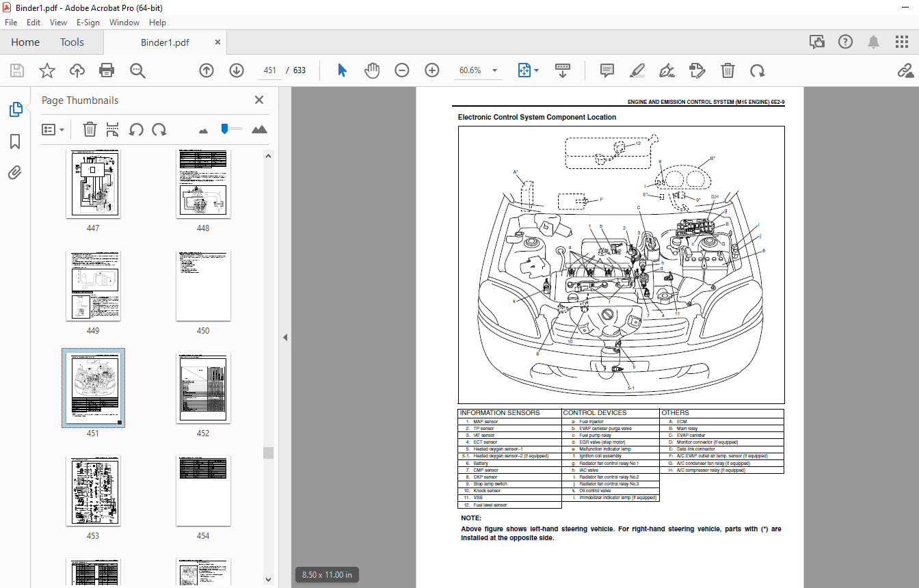Reduce thumbnail size small mountain icon

(x=203, y=130)
